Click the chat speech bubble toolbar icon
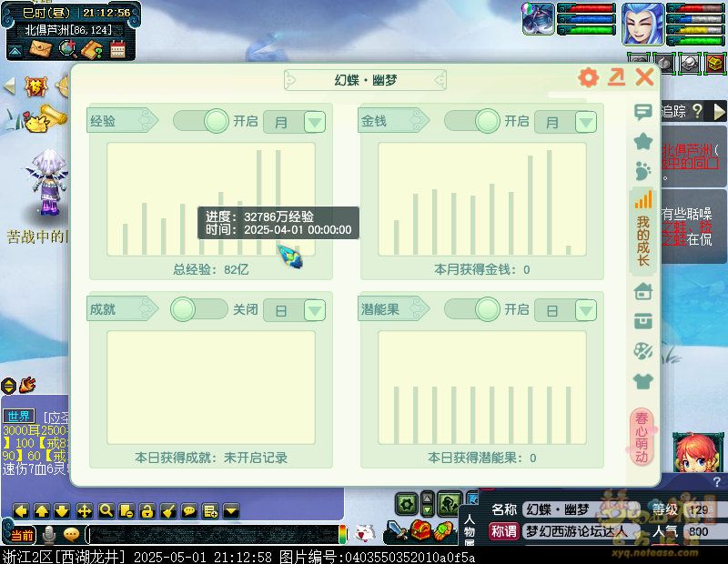The width and height of the screenshot is (728, 564). tap(189, 511)
